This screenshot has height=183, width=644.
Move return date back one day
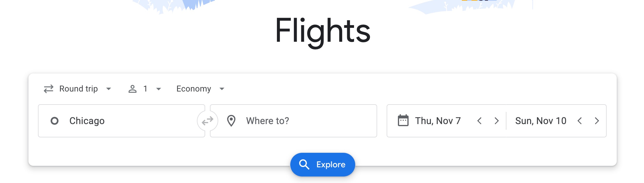point(580,121)
